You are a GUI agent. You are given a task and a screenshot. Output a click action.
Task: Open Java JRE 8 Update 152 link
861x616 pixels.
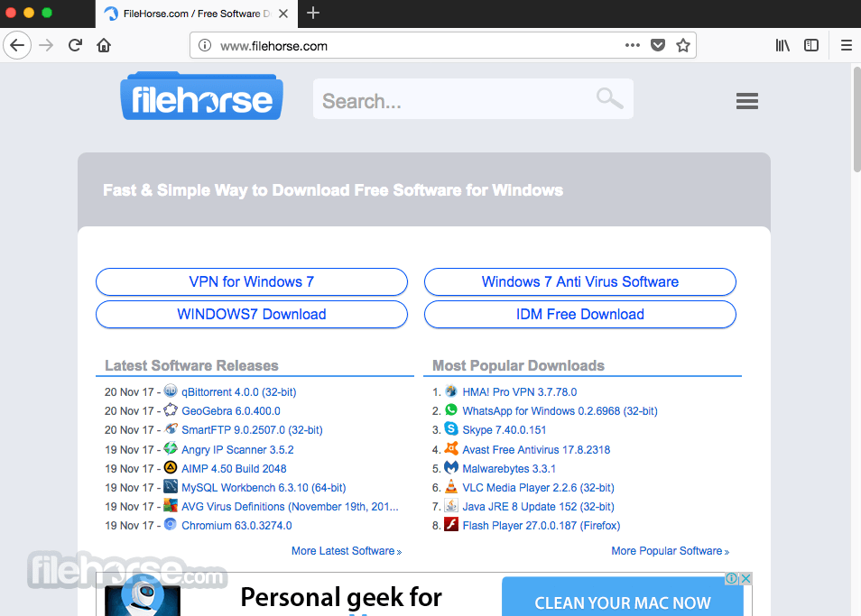tap(538, 507)
